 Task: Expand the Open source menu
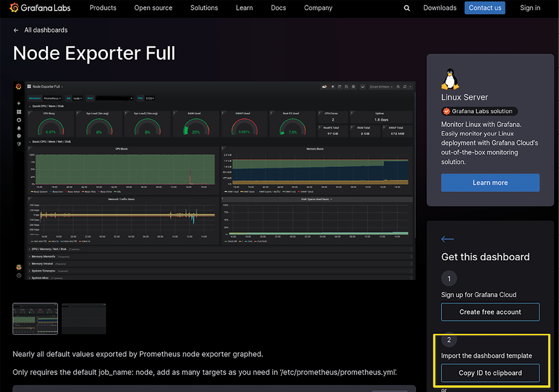[153, 8]
